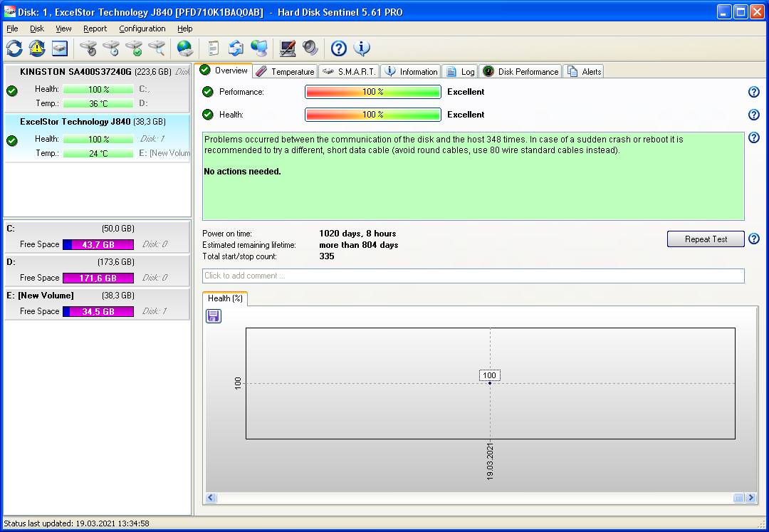Click the help icon beside the status message
This screenshot has width=769, height=532.
(x=754, y=137)
